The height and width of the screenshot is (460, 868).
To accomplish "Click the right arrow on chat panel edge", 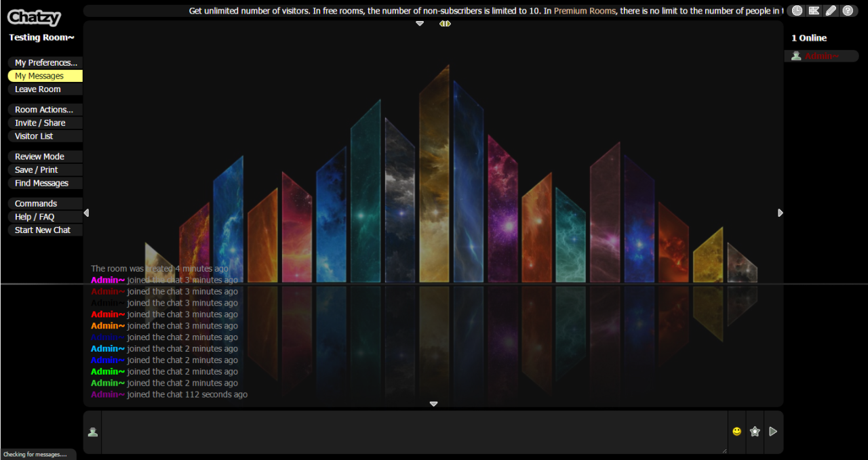I will (x=780, y=213).
